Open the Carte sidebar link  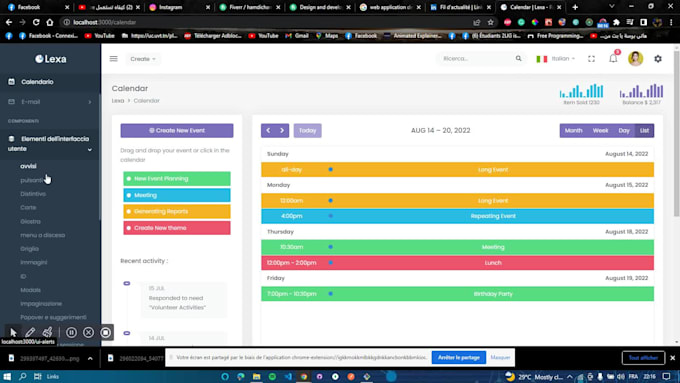28,207
